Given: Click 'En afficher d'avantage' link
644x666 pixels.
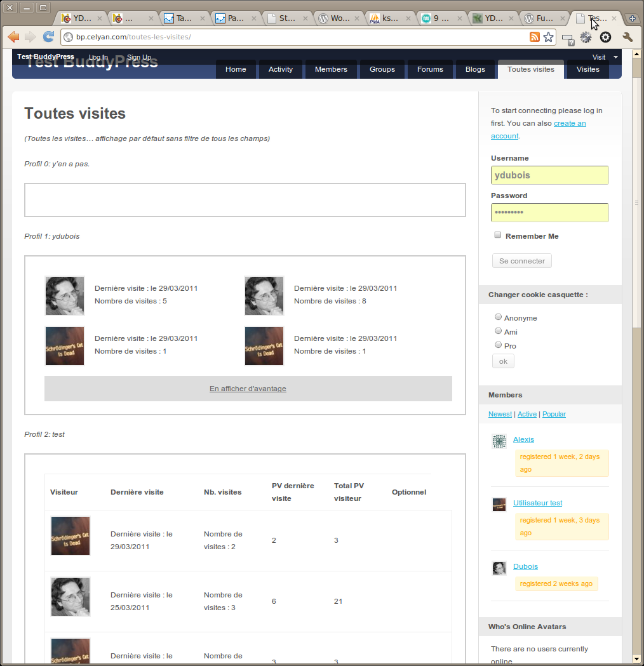Looking at the screenshot, I should 248,389.
